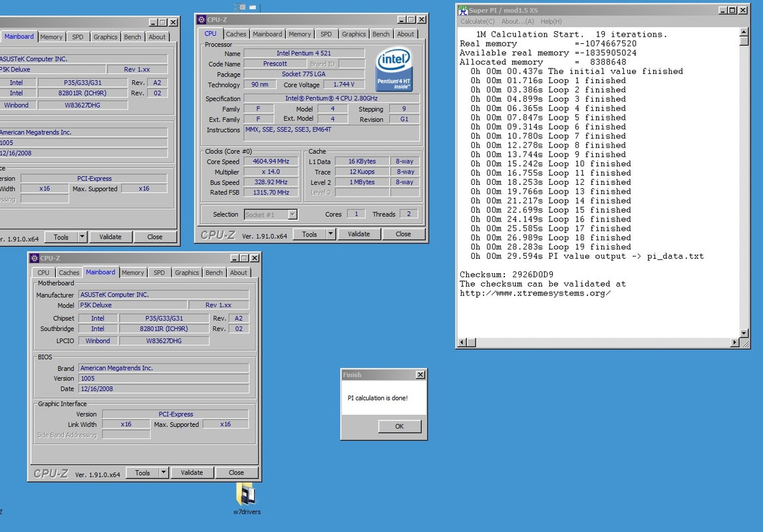This screenshot has width=763, height=532.
Task: Click Tools button in center CPU-Z window
Action: [309, 234]
